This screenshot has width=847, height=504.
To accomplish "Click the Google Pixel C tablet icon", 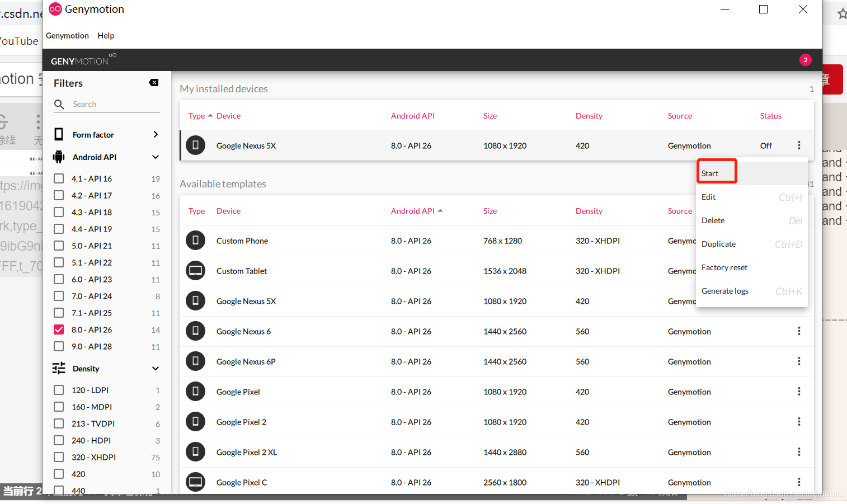I will (195, 482).
